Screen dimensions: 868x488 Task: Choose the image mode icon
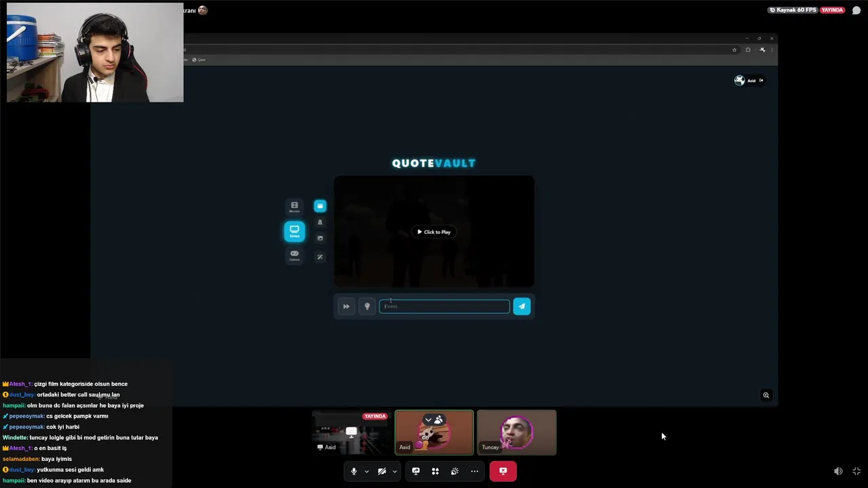click(320, 238)
